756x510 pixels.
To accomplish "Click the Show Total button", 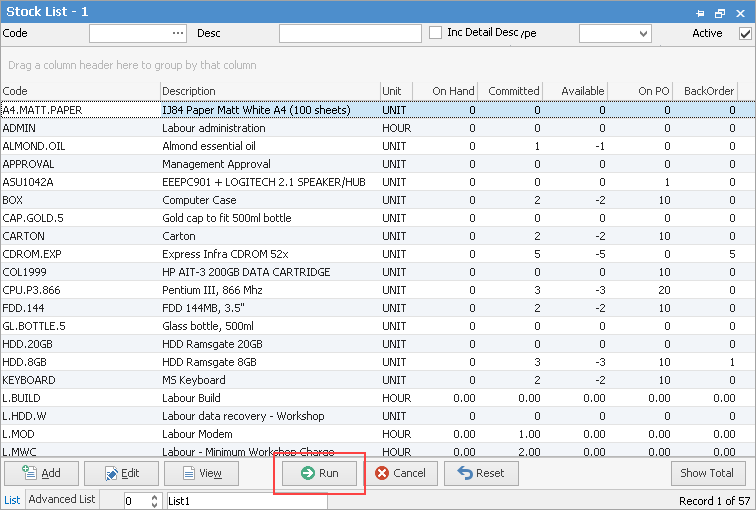I will pyautogui.click(x=708, y=473).
